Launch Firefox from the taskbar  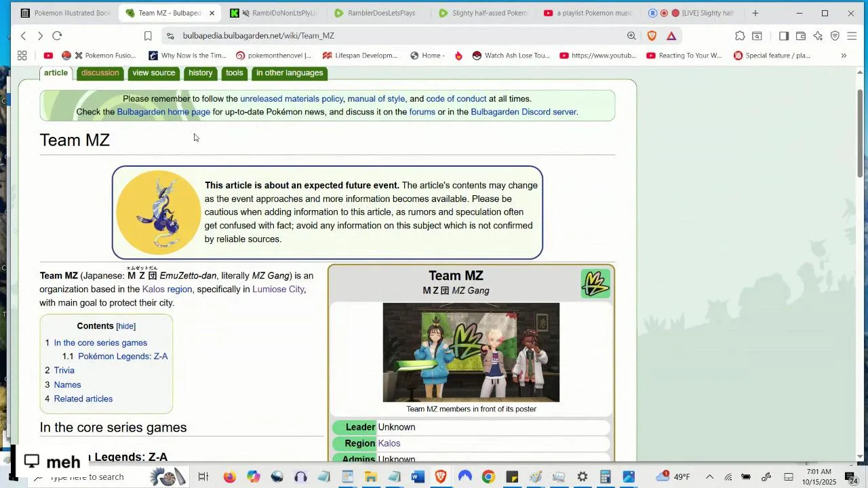230,477
